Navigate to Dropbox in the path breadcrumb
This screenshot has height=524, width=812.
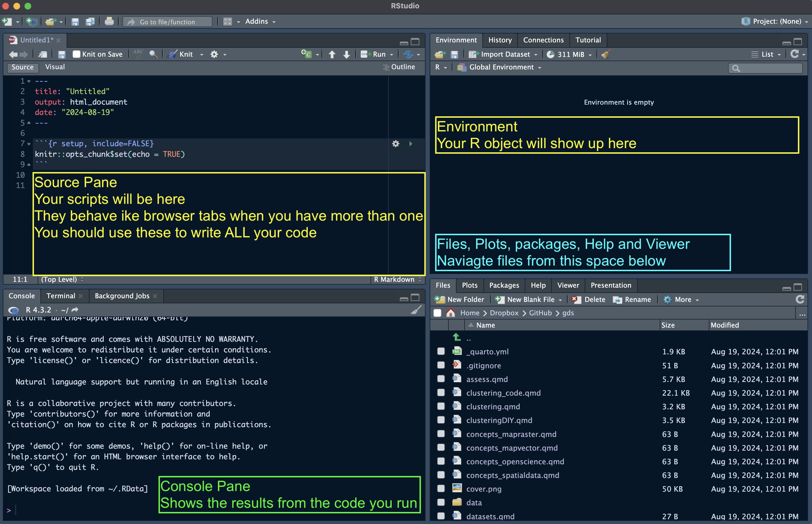pyautogui.click(x=504, y=313)
